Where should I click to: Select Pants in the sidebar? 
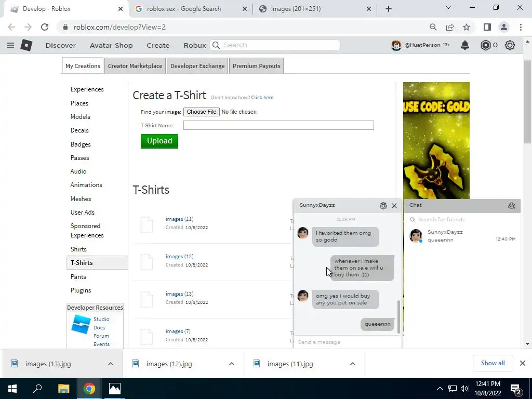point(78,277)
